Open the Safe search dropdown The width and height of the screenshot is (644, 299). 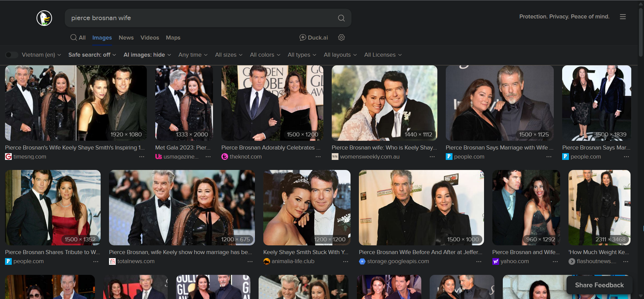point(92,55)
